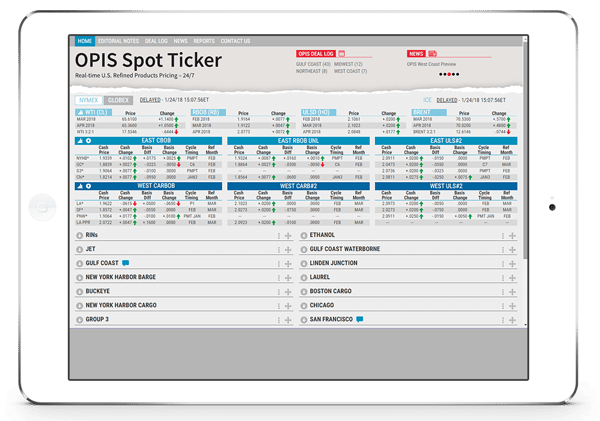This screenshot has height=421, width=600.
Task: Open the DEAL LOG menu item
Action: pos(156,41)
